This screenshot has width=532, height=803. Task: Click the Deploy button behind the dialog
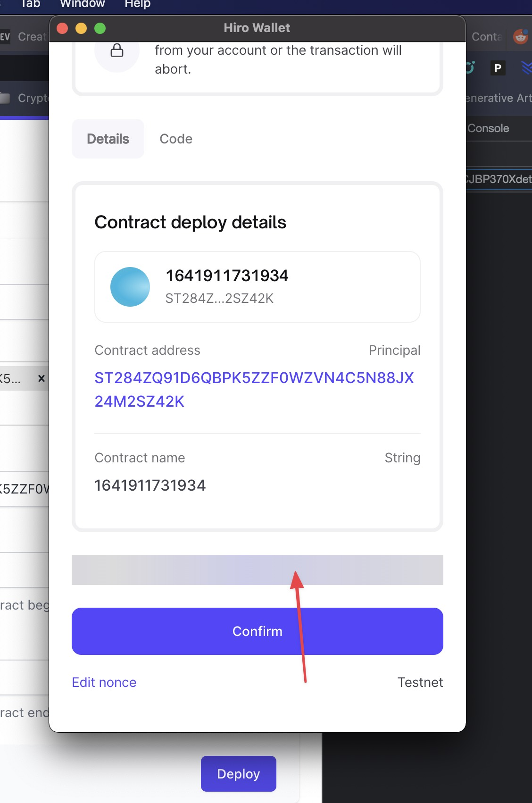238,773
